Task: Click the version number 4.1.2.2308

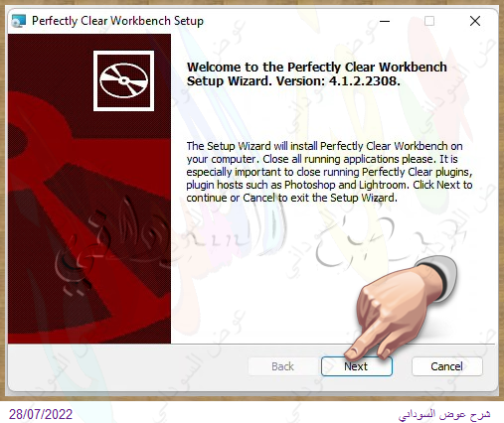Action: (x=365, y=80)
